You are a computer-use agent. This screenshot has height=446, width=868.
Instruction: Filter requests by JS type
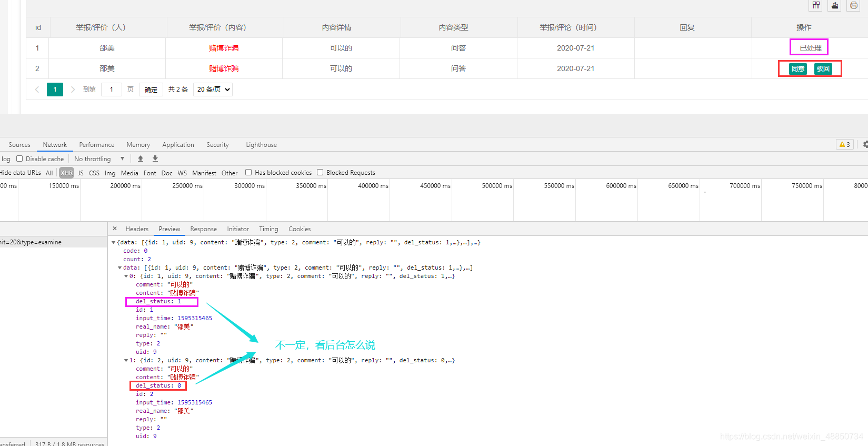[x=81, y=173]
